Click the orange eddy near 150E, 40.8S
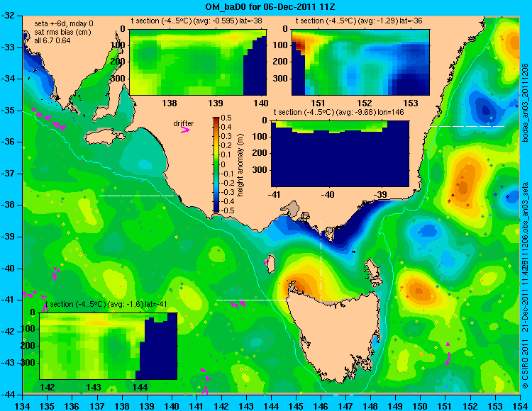This screenshot has height=411, width=532. (x=419, y=291)
